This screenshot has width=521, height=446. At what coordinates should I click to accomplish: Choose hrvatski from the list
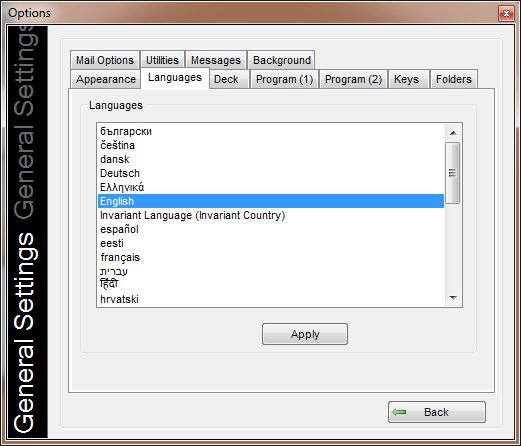[271, 299]
